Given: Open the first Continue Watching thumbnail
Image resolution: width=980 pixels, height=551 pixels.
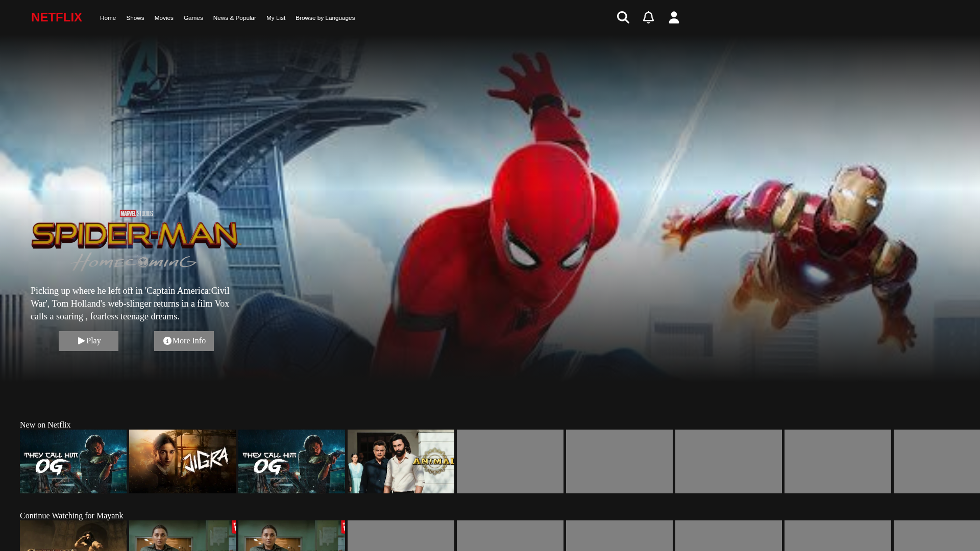Looking at the screenshot, I should (73, 536).
